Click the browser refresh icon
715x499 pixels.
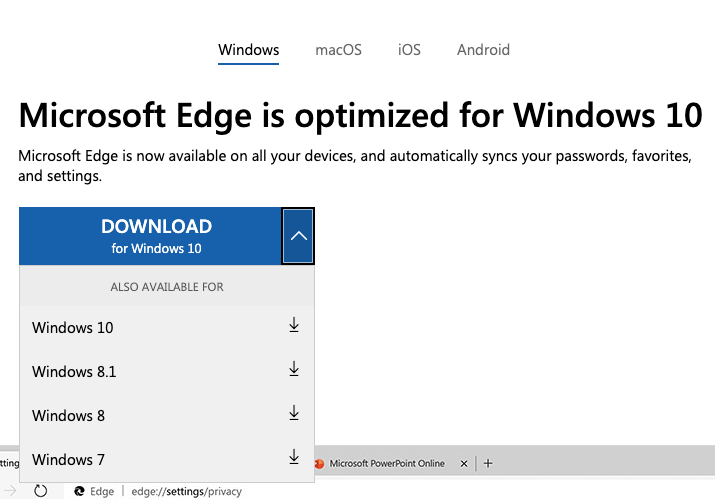tap(41, 491)
